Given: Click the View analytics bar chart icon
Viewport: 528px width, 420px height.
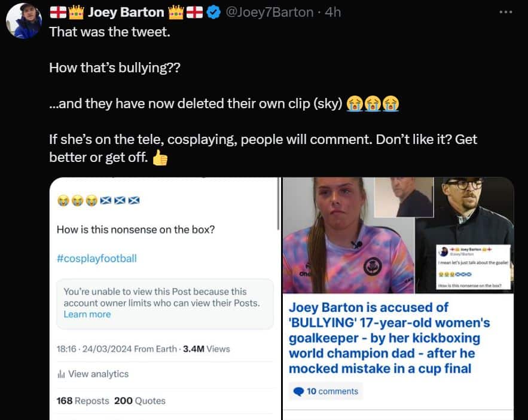Looking at the screenshot, I should coord(61,374).
